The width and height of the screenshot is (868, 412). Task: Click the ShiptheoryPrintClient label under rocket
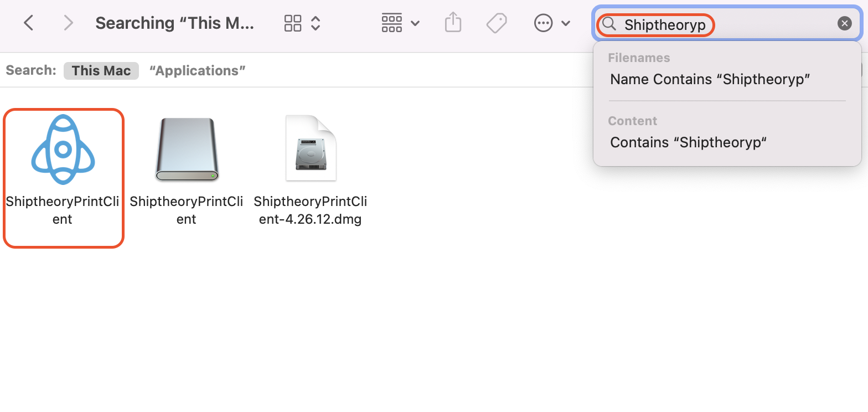point(63,210)
